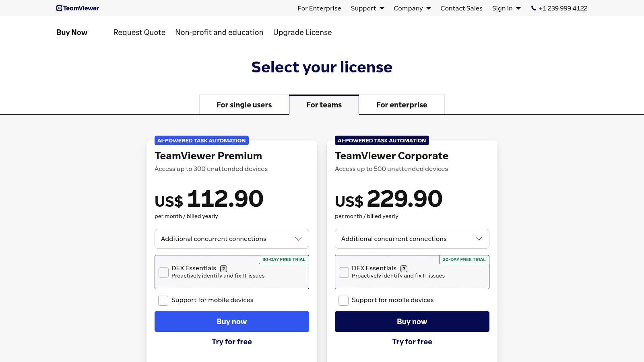Image resolution: width=644 pixels, height=362 pixels.
Task: Click Buy now for TeamViewer Corporate
Action: (412, 321)
